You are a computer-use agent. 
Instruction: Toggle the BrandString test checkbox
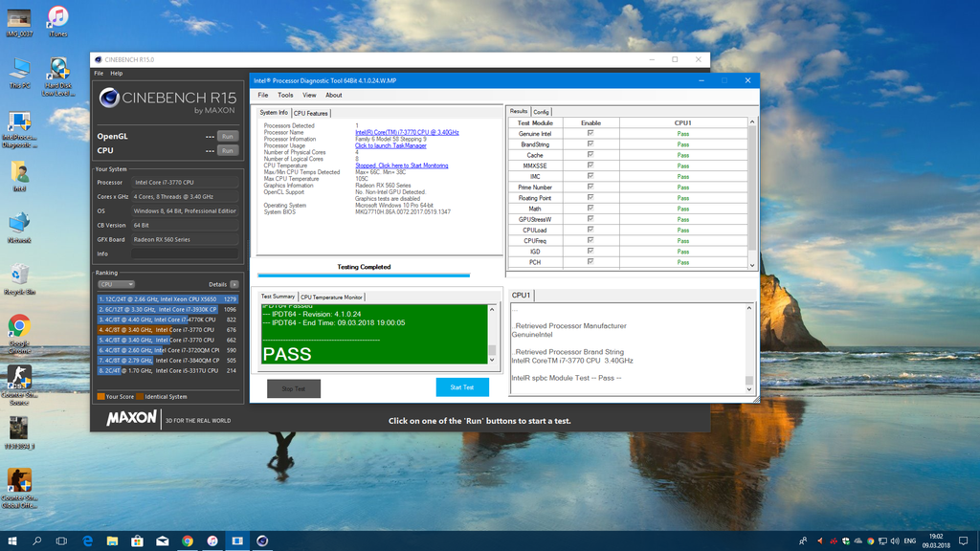(x=590, y=143)
